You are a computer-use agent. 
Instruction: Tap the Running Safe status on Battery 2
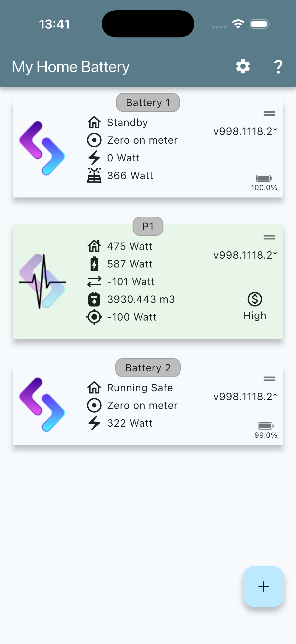coord(140,388)
